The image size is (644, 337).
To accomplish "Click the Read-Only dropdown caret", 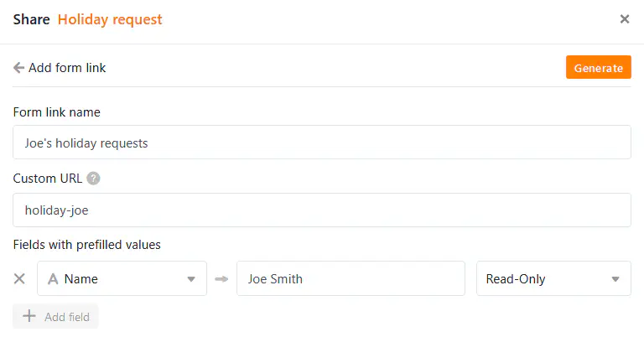I will pyautogui.click(x=615, y=279).
